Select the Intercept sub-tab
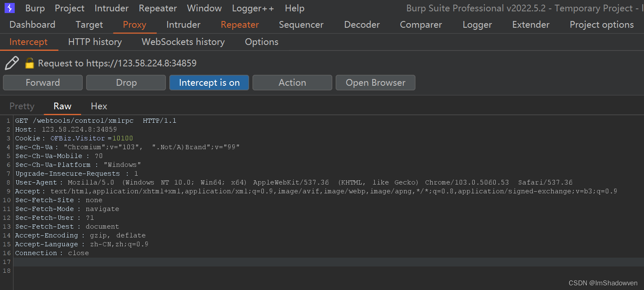The height and width of the screenshot is (290, 644). (29, 42)
